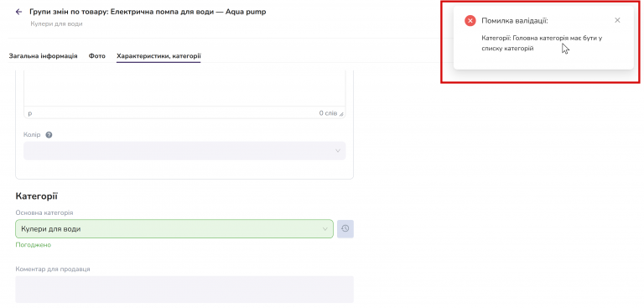Image resolution: width=644 pixels, height=308 pixels.
Task: Click the red error icon in notification
Action: pyautogui.click(x=470, y=20)
